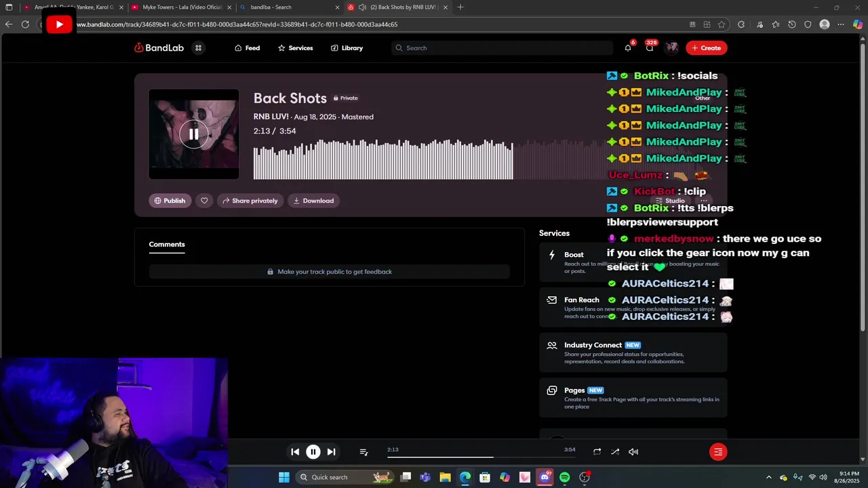The width and height of the screenshot is (868, 488).
Task: Pause the track on the cover art
Action: (x=194, y=134)
